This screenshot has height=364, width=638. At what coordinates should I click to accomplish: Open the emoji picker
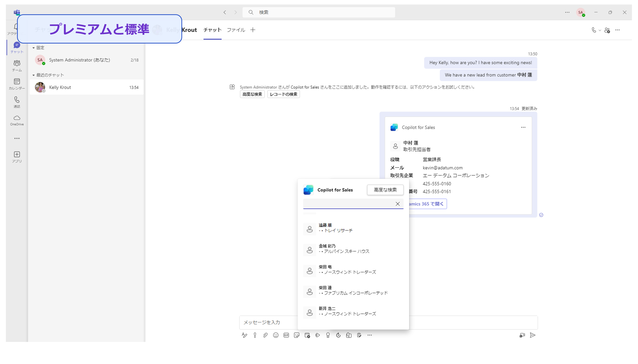276,335
